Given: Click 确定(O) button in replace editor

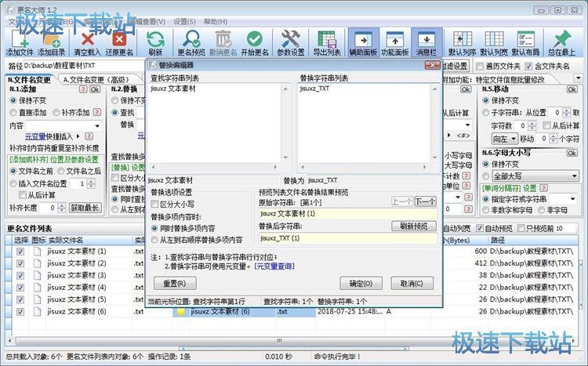Looking at the screenshot, I should (x=361, y=283).
